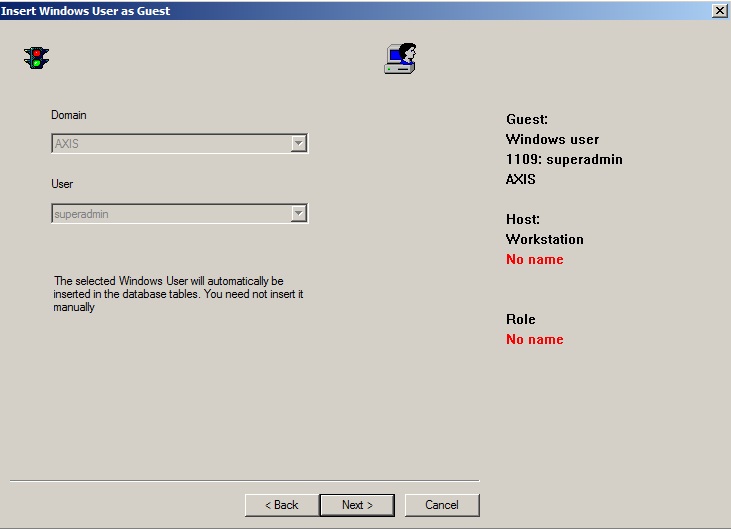Close the Insert Windows User dialog

(x=720, y=11)
